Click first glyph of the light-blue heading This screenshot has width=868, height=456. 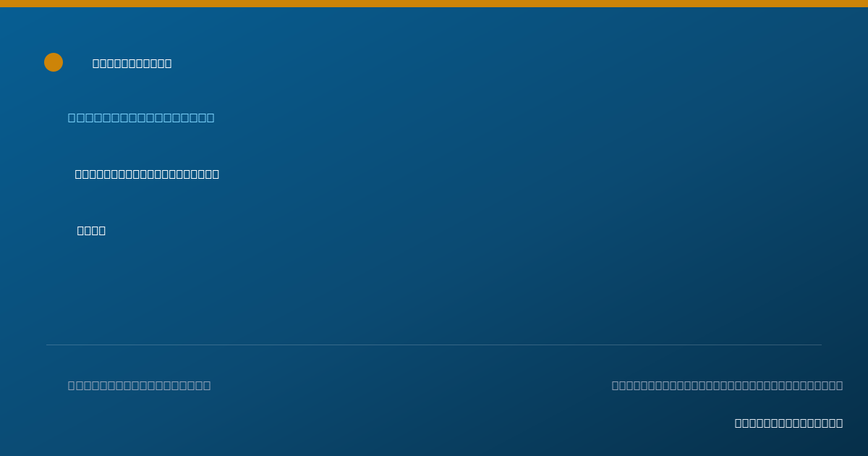(72, 118)
